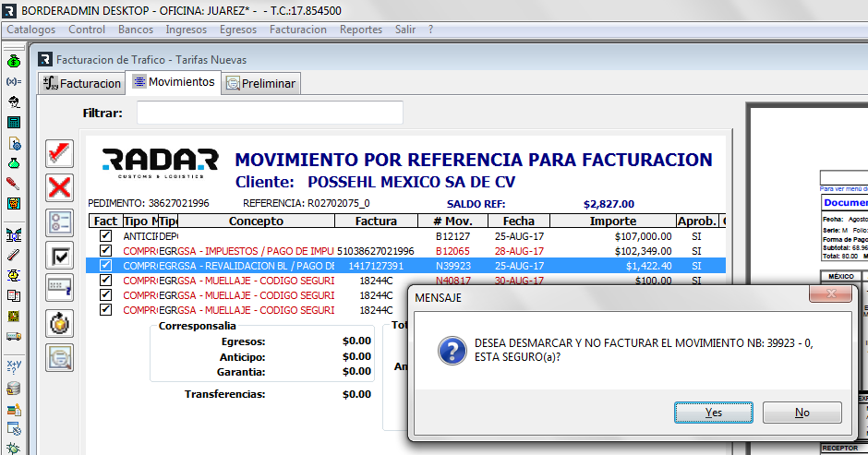Select highlighted factura 1417127391 cell
The image size is (868, 455).
pos(376,266)
